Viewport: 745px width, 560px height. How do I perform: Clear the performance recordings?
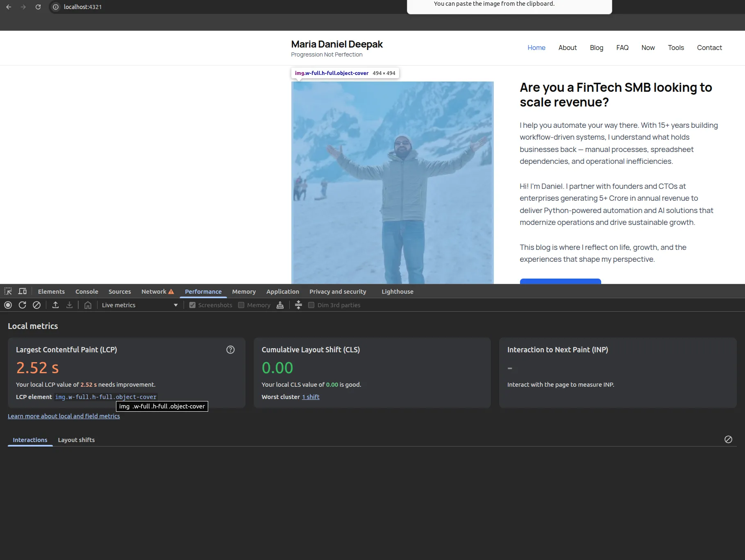(36, 305)
